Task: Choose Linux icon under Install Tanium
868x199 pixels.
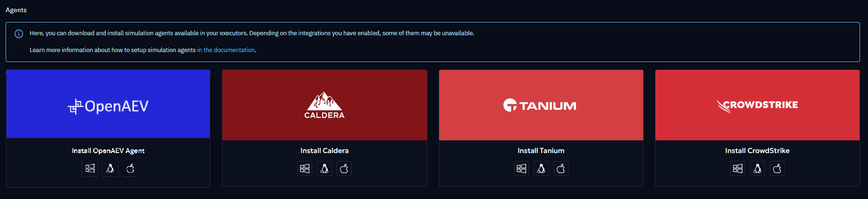Action: [x=541, y=168]
